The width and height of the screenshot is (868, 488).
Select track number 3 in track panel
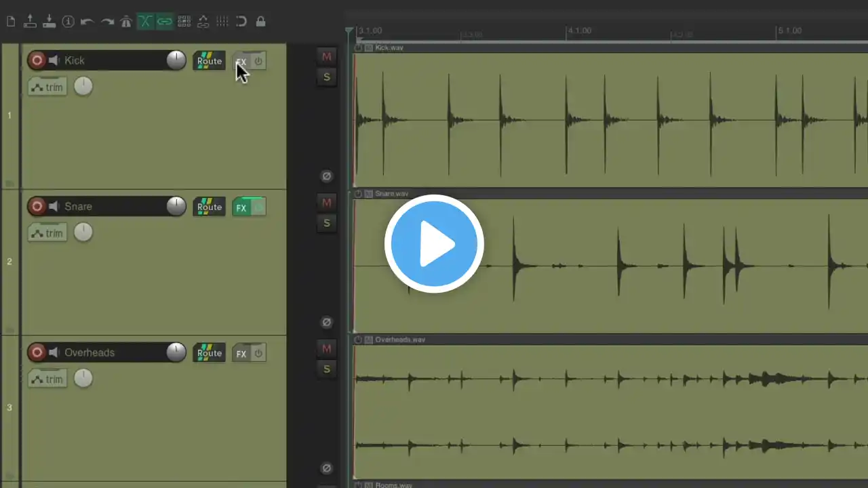point(9,407)
